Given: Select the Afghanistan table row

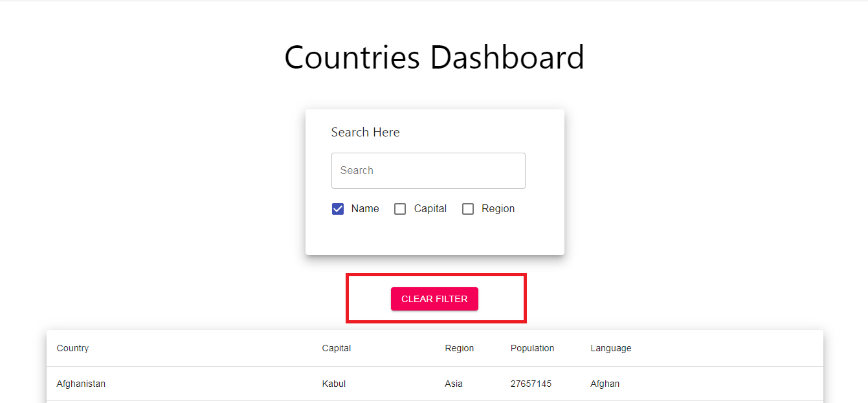Looking at the screenshot, I should (x=81, y=384).
